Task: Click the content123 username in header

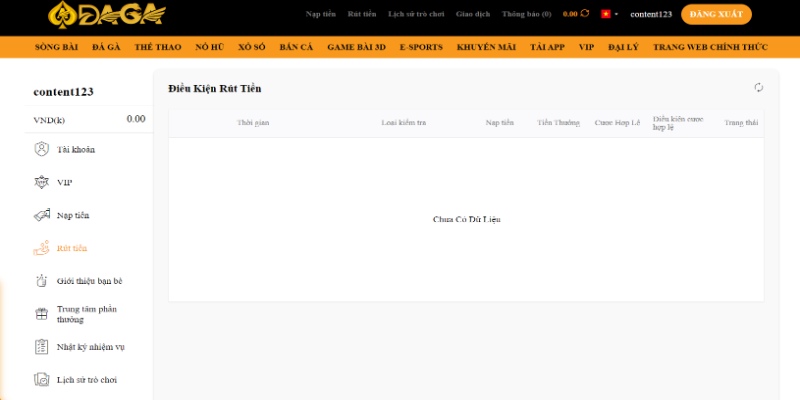Action: pos(650,14)
